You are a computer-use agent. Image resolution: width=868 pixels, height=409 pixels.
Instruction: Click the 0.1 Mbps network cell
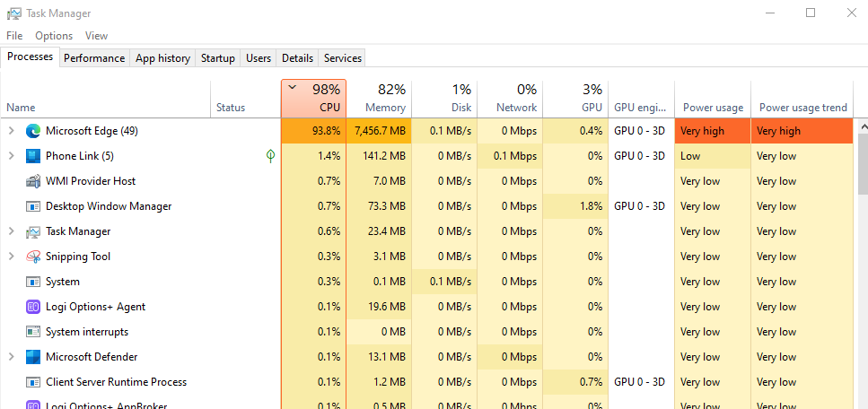[x=510, y=156]
